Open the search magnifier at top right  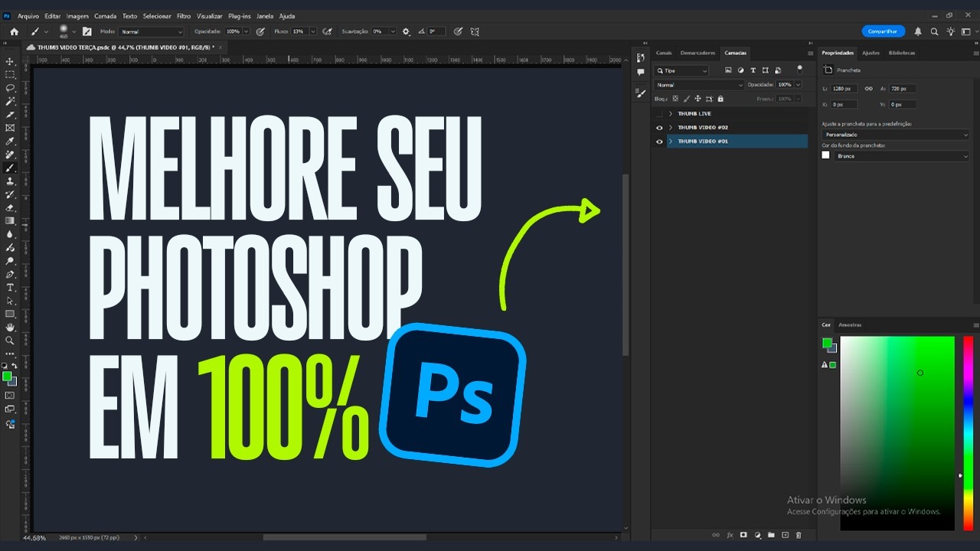[x=934, y=31]
